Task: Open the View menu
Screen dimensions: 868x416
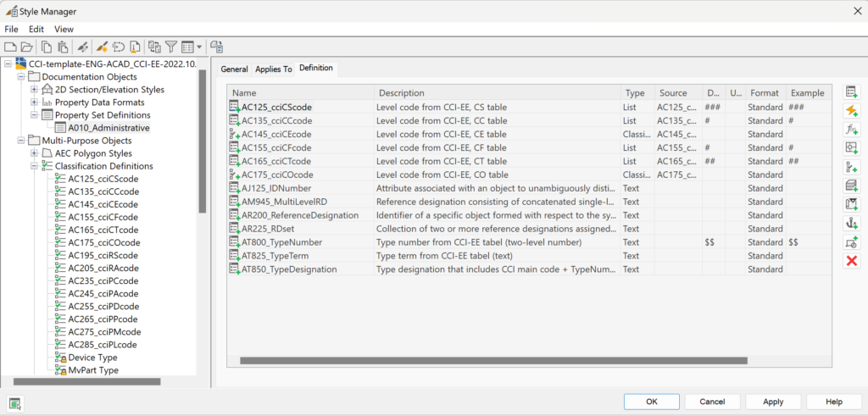Action: pyautogui.click(x=64, y=30)
